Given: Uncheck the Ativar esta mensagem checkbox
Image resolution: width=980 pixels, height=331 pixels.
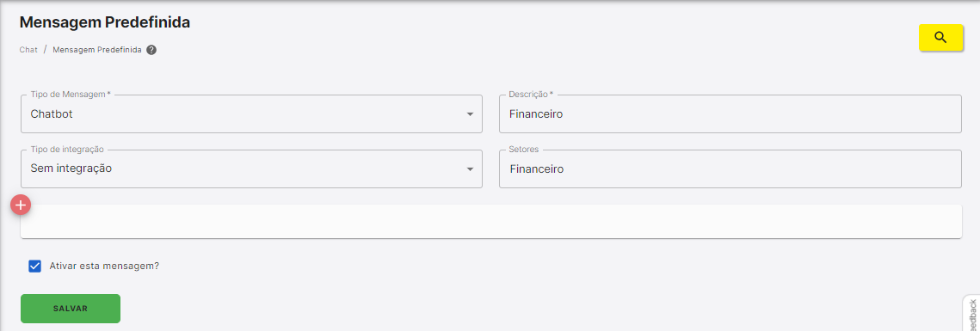Looking at the screenshot, I should tap(35, 266).
